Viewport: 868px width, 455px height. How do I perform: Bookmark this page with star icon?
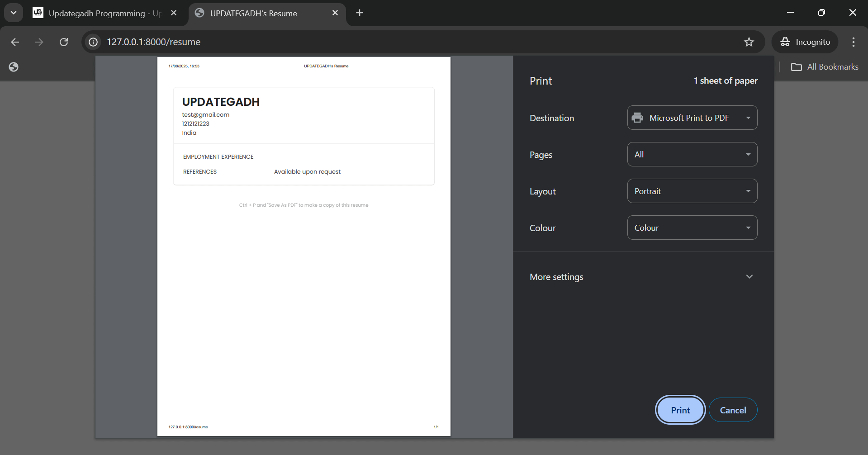click(749, 42)
